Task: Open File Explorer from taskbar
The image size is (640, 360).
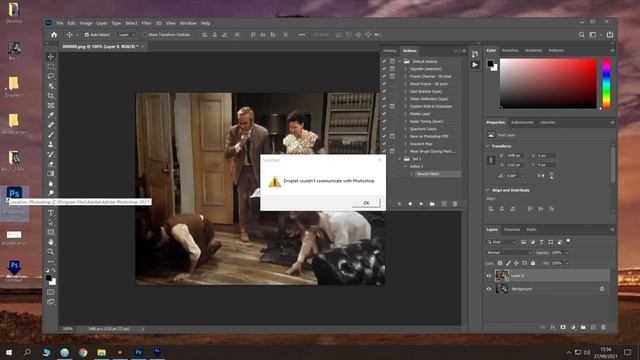Action: pyautogui.click(x=102, y=352)
